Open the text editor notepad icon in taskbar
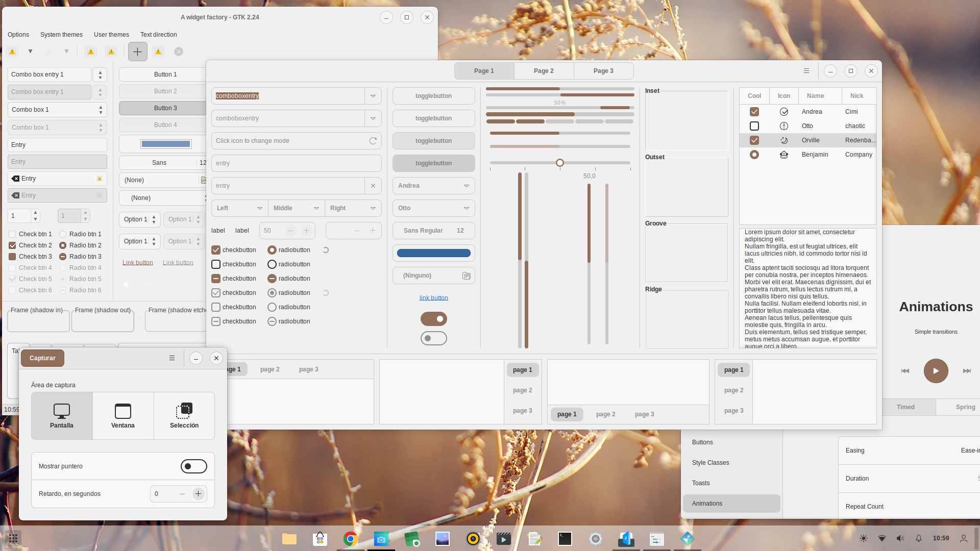 tap(534, 539)
